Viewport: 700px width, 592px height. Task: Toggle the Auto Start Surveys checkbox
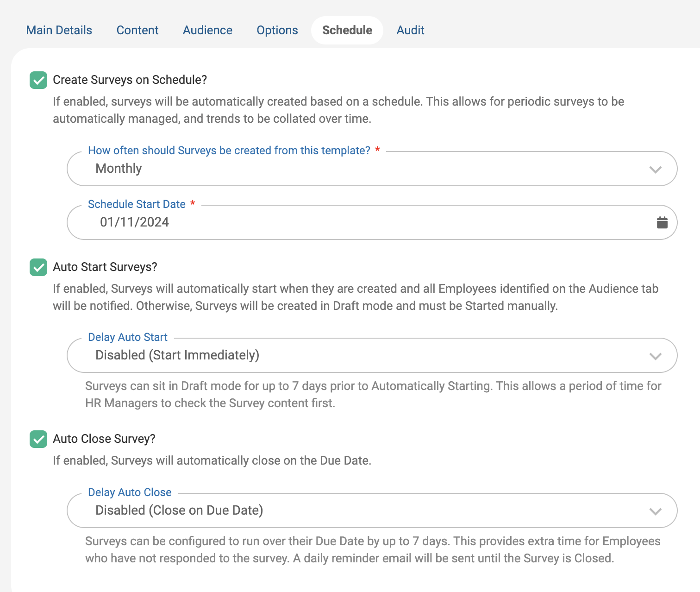tap(38, 267)
